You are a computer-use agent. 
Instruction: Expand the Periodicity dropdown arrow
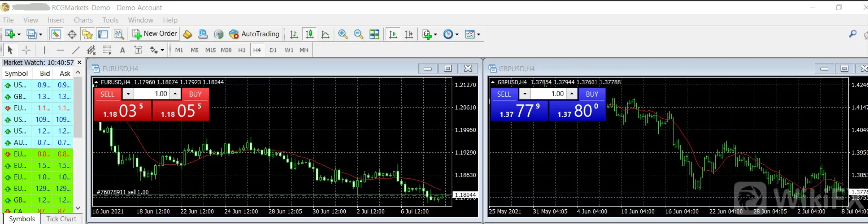coord(457,34)
